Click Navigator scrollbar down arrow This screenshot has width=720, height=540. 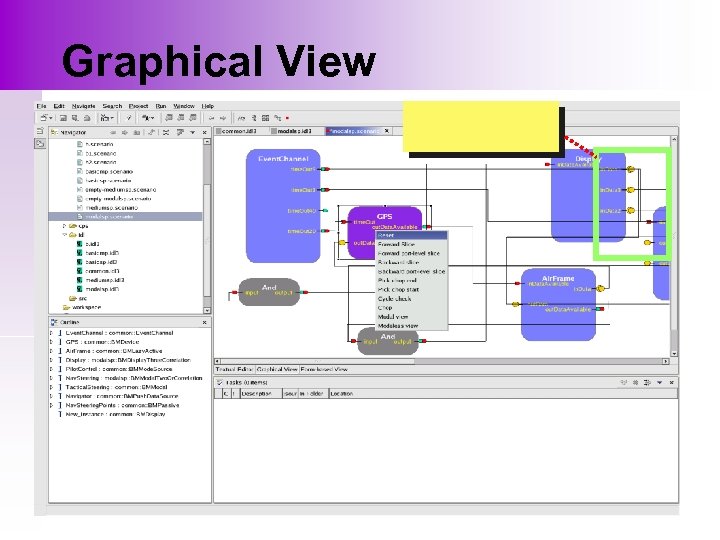207,310
